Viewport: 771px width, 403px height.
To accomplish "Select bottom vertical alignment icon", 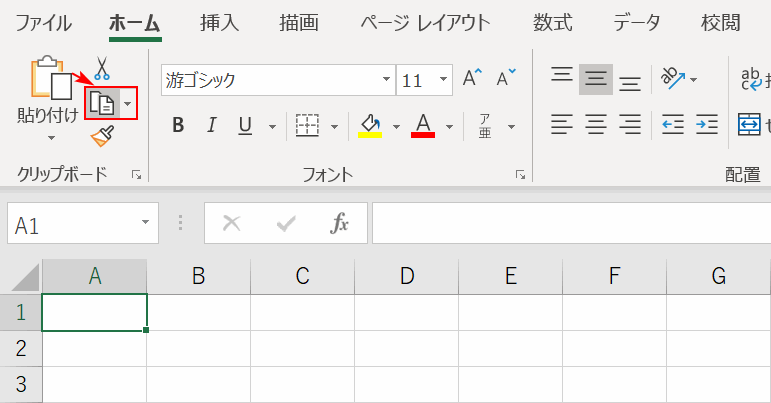I will tap(630, 82).
